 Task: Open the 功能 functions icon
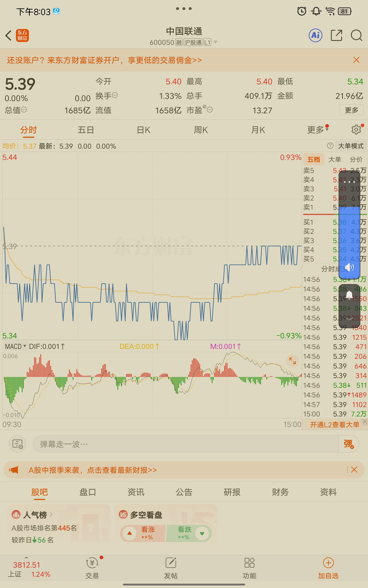pos(250,568)
